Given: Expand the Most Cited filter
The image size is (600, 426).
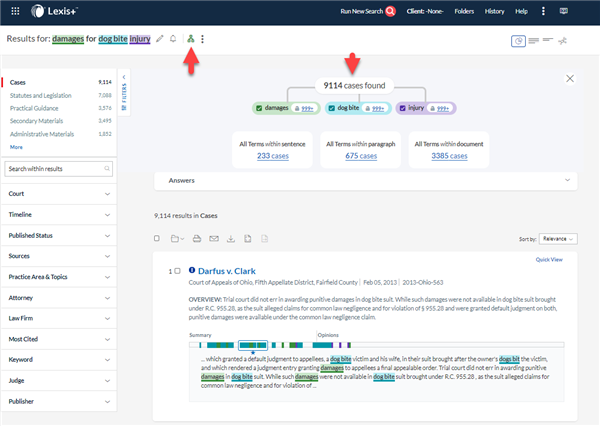Looking at the screenshot, I should point(59,339).
